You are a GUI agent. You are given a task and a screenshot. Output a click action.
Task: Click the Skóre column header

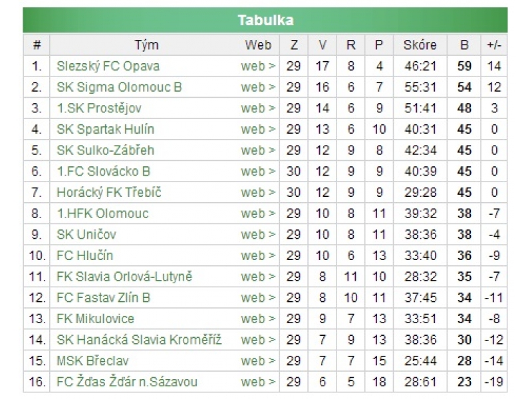[420, 45]
